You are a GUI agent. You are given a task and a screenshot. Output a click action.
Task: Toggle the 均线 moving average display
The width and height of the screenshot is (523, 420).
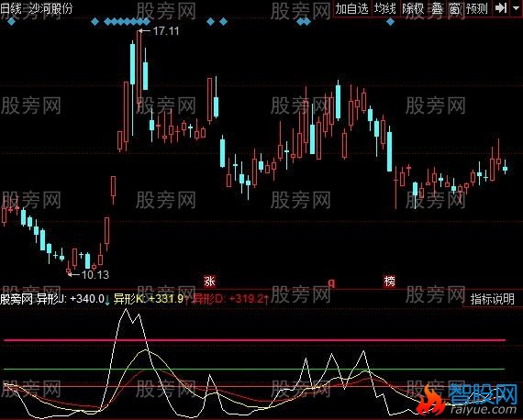(x=385, y=8)
